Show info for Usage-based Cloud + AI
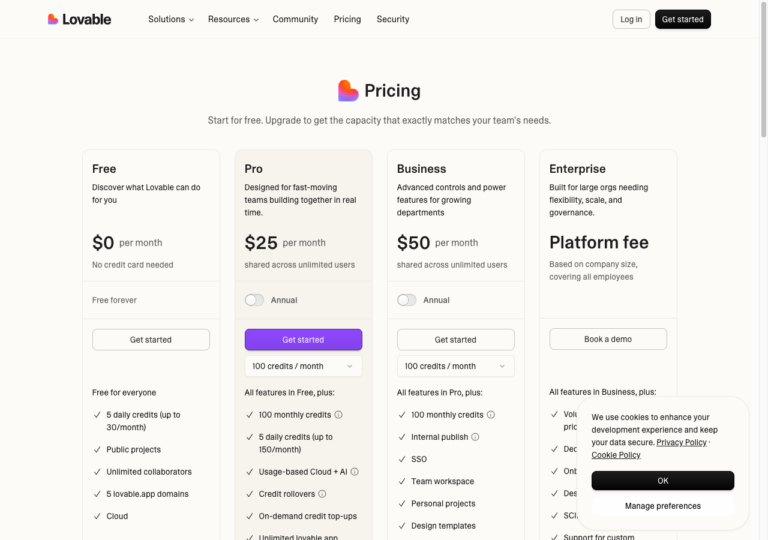The width and height of the screenshot is (768, 540). tap(355, 471)
